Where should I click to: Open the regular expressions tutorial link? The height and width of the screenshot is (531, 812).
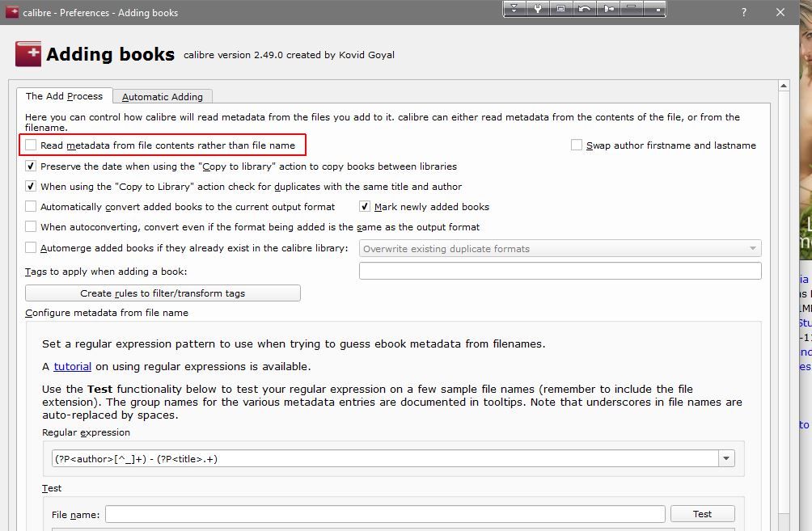pyautogui.click(x=73, y=366)
